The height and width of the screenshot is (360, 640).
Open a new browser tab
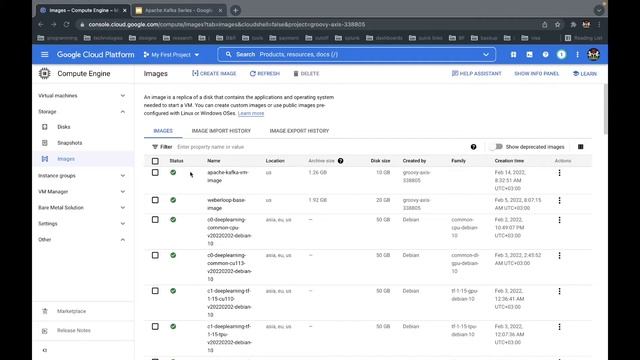(x=236, y=10)
